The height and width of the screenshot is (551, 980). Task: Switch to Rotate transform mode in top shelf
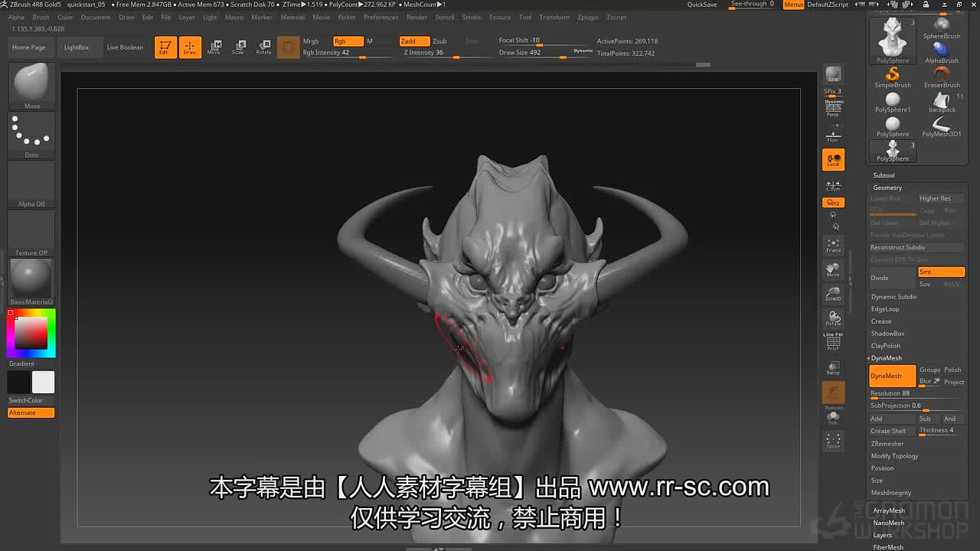pos(263,47)
